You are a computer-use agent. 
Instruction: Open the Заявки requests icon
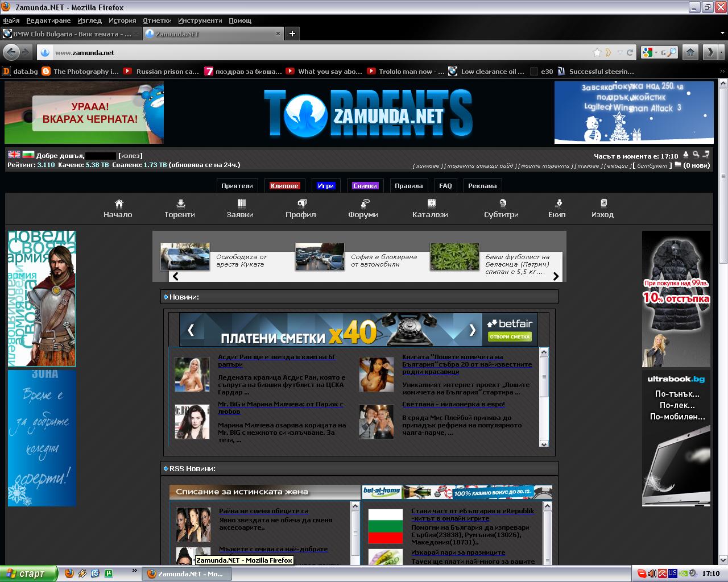(x=241, y=203)
